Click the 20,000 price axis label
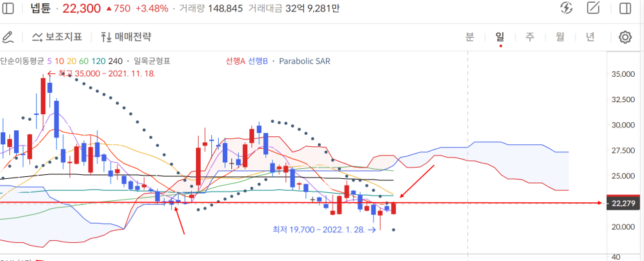Screen dimensions: 644x261 click(x=623, y=228)
